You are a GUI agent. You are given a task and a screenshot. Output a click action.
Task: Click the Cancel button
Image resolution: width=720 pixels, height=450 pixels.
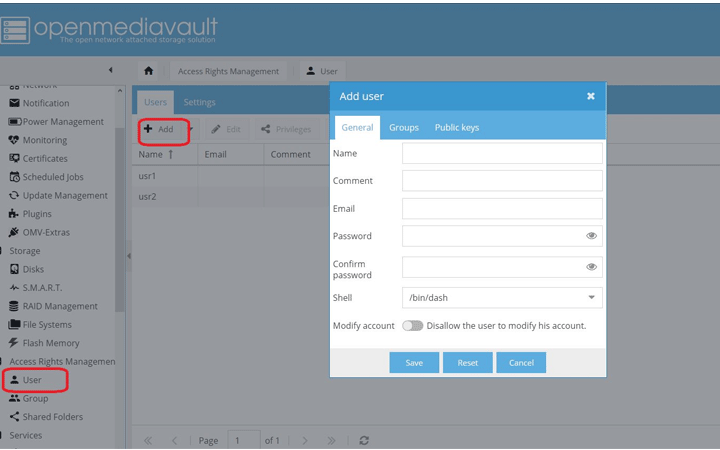521,363
